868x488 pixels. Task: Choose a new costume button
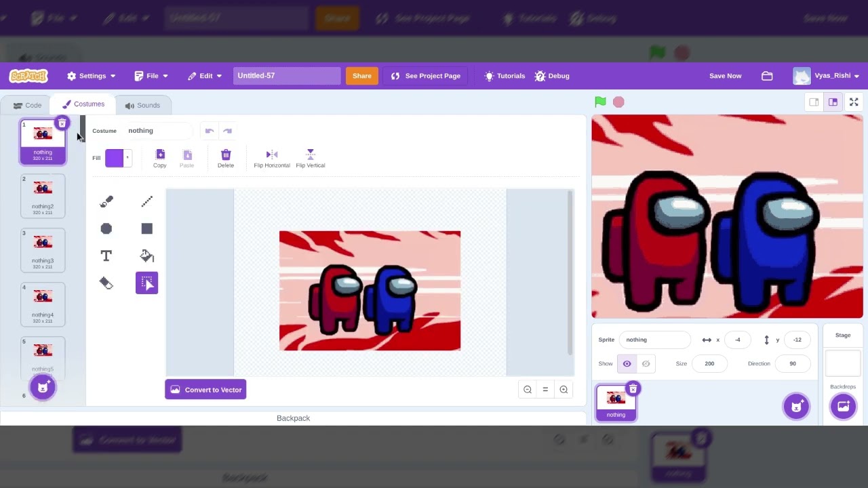pyautogui.click(x=42, y=387)
